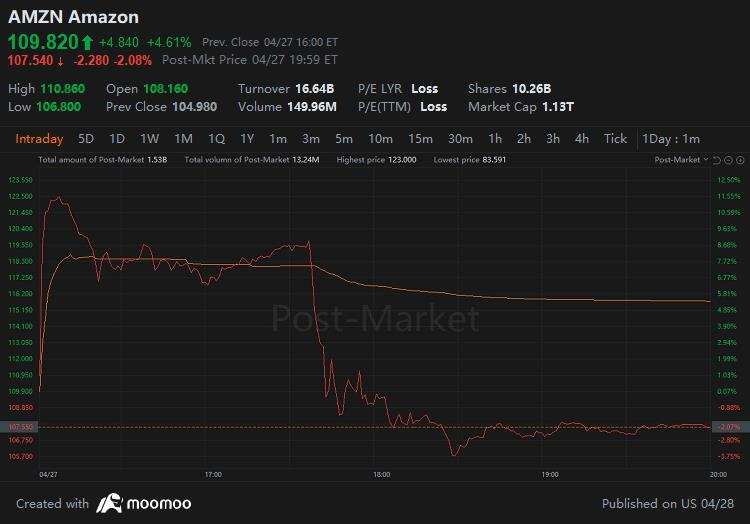Select the 4h interval tab
This screenshot has height=524, width=750.
(x=582, y=139)
